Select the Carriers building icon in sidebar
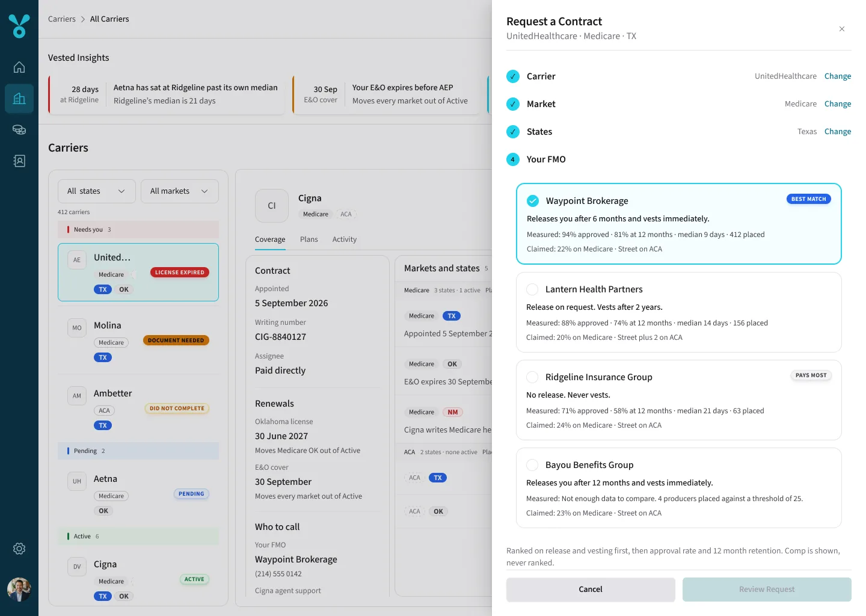The height and width of the screenshot is (616, 866). click(x=19, y=99)
